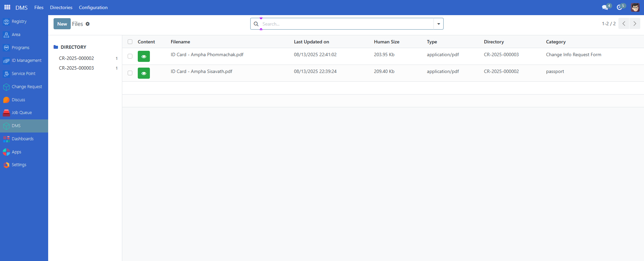644x261 pixels.
Task: Open the Configuration menu
Action: [93, 7]
